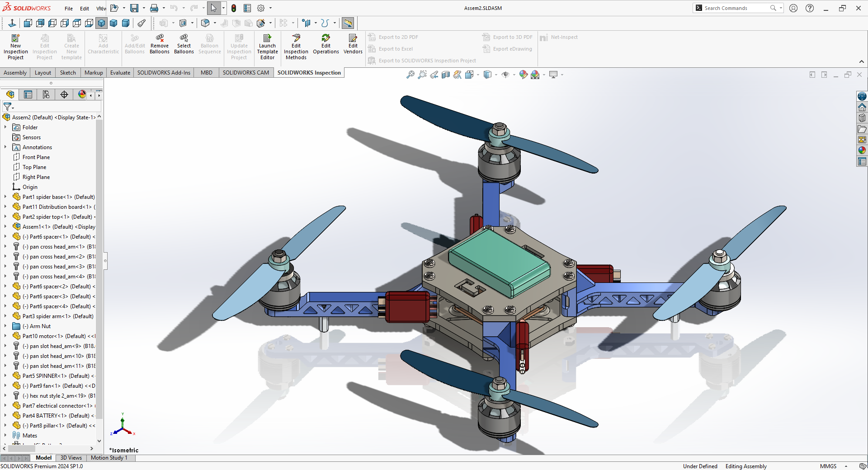Expand the Part4 BATTERY tree node

(5, 416)
